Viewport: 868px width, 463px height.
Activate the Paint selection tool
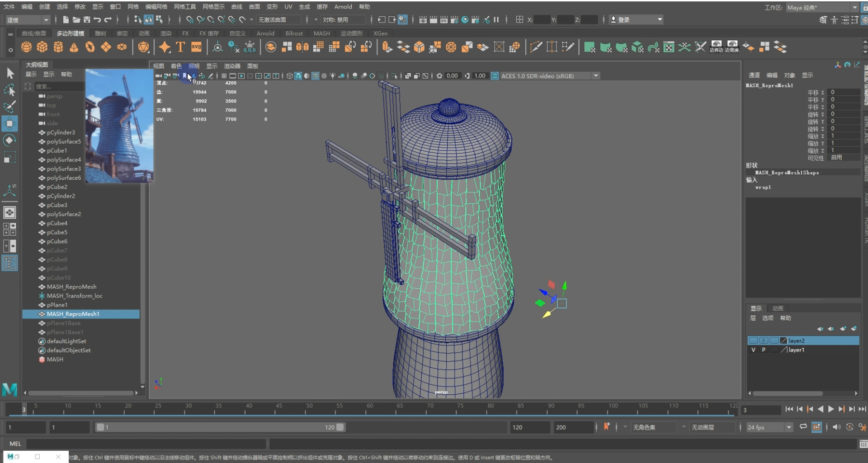tap(9, 107)
